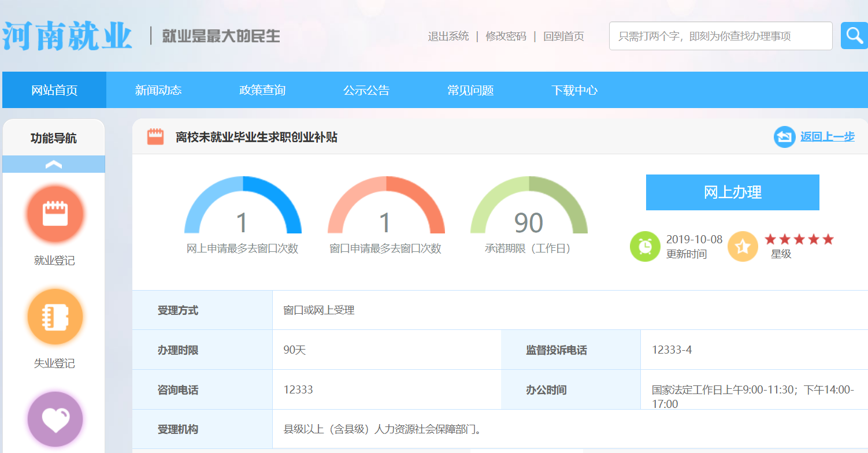
Task: Click the 退出系统 link
Action: [x=448, y=36]
